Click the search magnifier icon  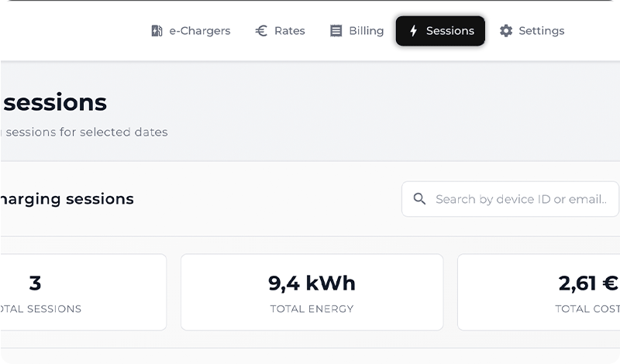point(419,199)
